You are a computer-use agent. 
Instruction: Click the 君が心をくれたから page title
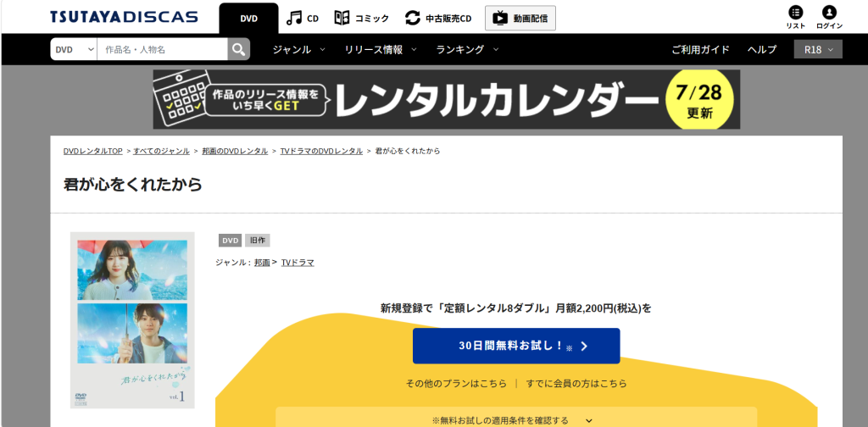133,185
